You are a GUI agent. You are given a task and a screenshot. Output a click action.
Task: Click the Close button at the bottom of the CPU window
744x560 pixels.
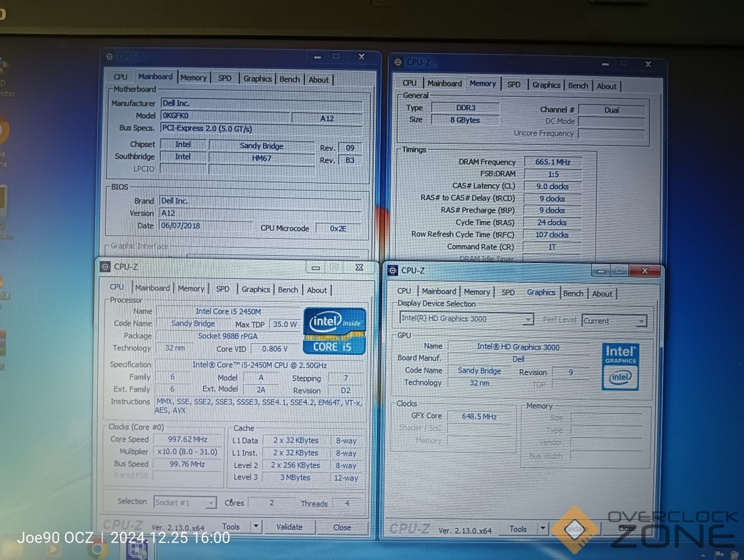click(x=342, y=527)
